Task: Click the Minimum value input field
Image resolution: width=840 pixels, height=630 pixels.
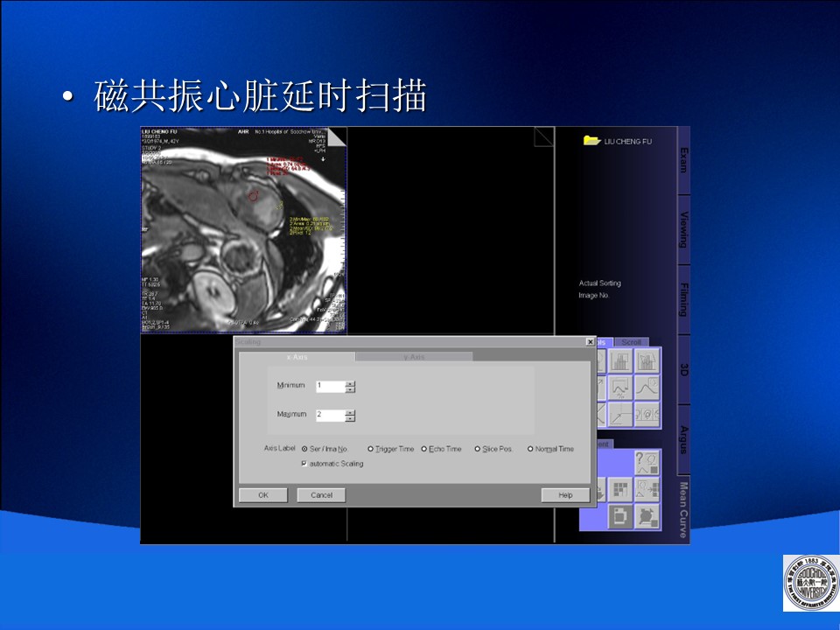Action: click(331, 386)
